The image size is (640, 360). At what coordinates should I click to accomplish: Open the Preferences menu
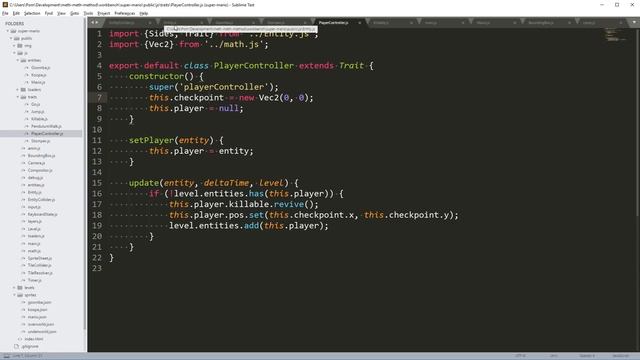[x=124, y=13]
